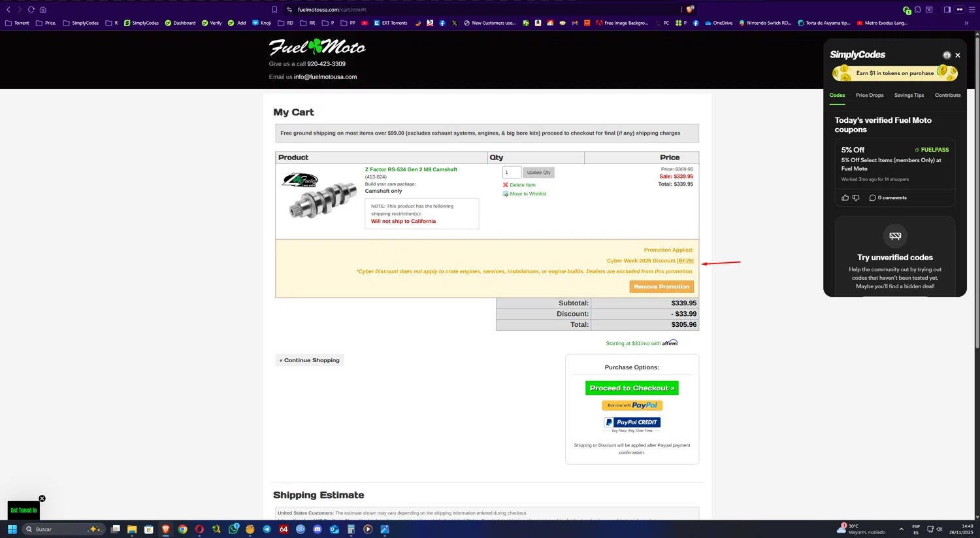Open Task View from the taskbar

pos(115,530)
